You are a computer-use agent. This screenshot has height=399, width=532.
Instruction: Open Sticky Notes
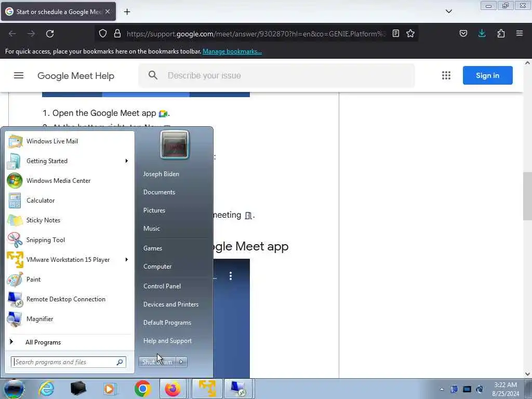(70, 220)
